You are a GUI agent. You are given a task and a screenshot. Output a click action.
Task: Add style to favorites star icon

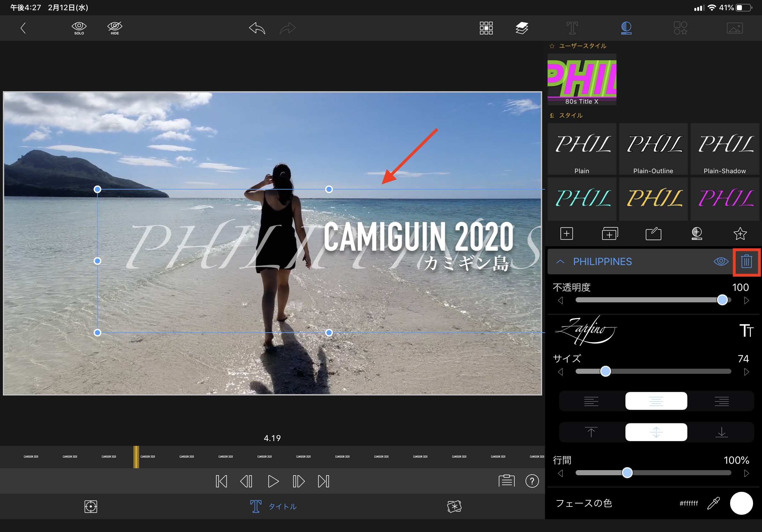point(740,234)
